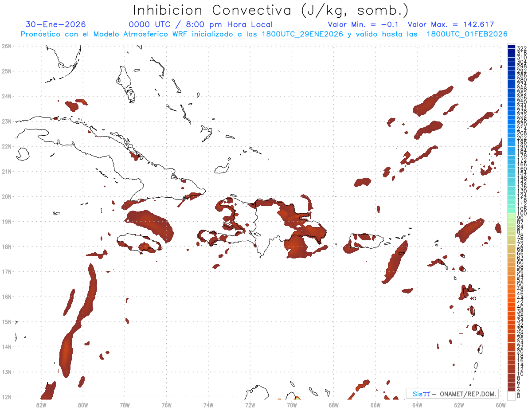Click the WRF model forecast description line
This screenshot has width=532, height=411.
point(264,34)
